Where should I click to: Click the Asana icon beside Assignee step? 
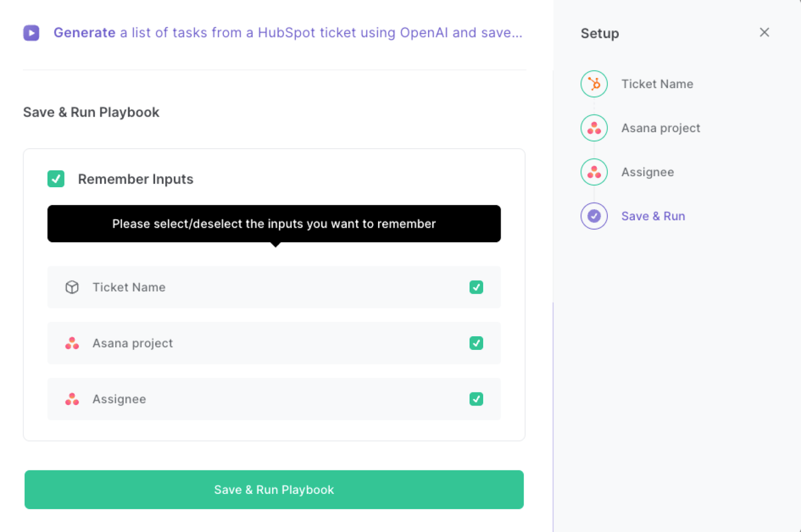[x=594, y=172]
